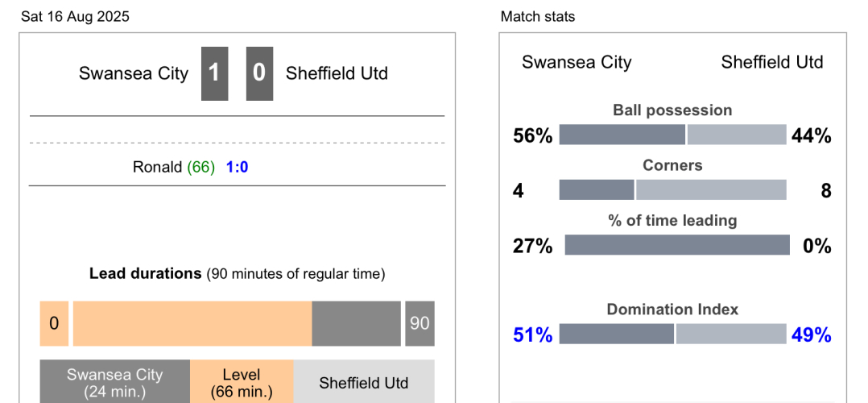This screenshot has height=403, width=868.
Task: Click the blue 49% Domination Index value
Action: (811, 334)
